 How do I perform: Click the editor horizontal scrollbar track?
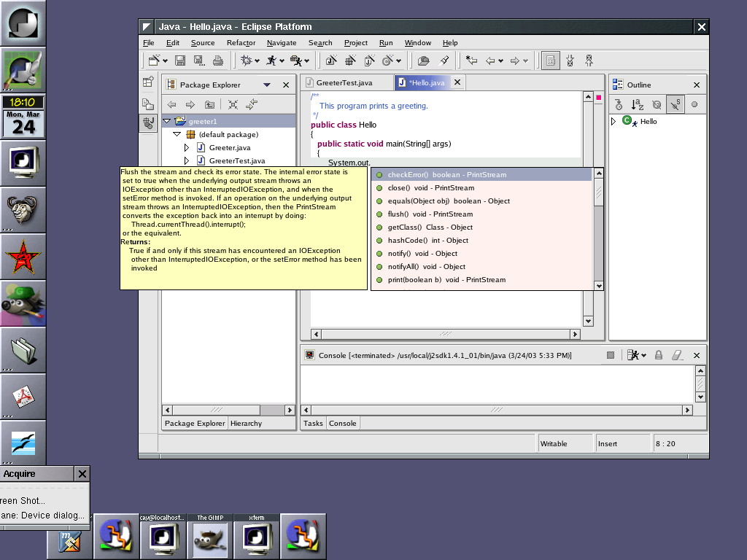(446, 334)
